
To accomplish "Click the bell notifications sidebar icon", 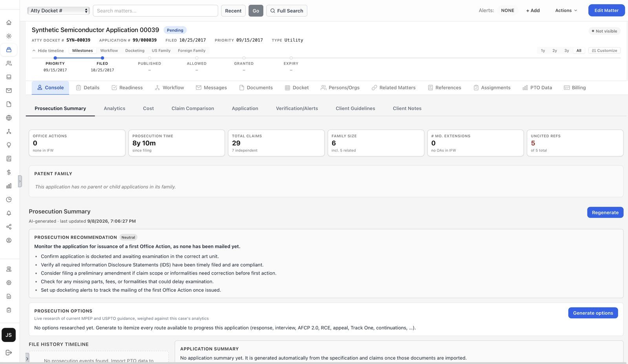I will (9, 213).
